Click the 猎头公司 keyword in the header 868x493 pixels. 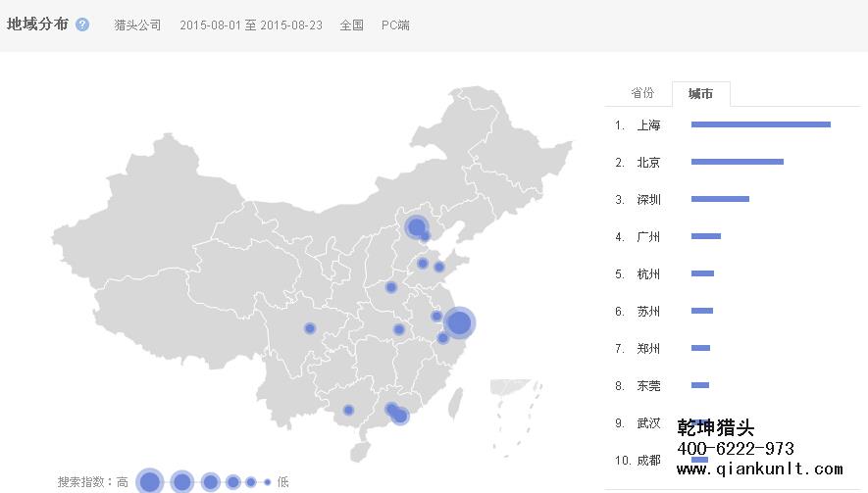click(137, 25)
